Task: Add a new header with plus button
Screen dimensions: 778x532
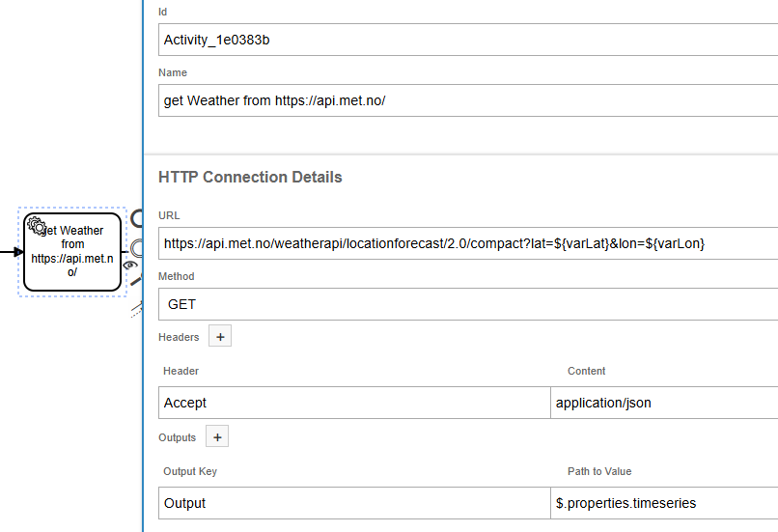Action: pyautogui.click(x=220, y=337)
